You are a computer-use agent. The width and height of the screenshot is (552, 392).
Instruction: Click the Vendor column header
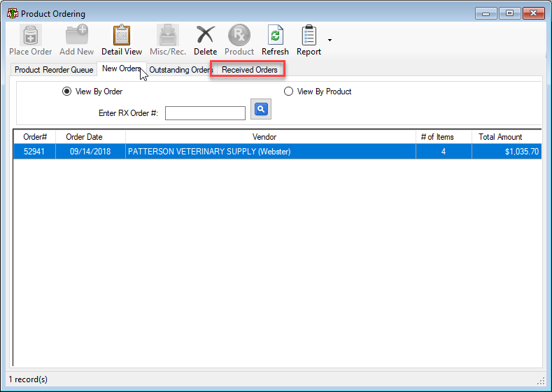[271, 137]
